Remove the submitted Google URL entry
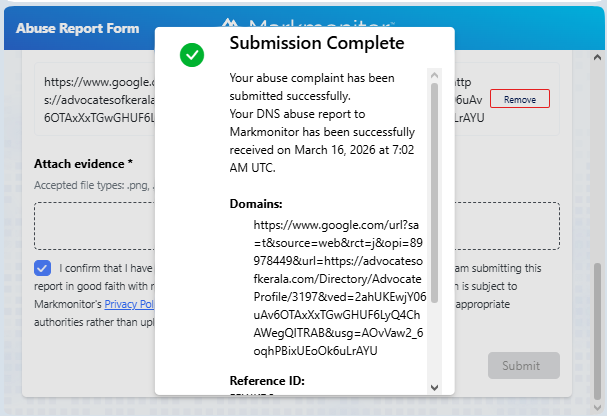The width and height of the screenshot is (607, 416). (x=519, y=100)
